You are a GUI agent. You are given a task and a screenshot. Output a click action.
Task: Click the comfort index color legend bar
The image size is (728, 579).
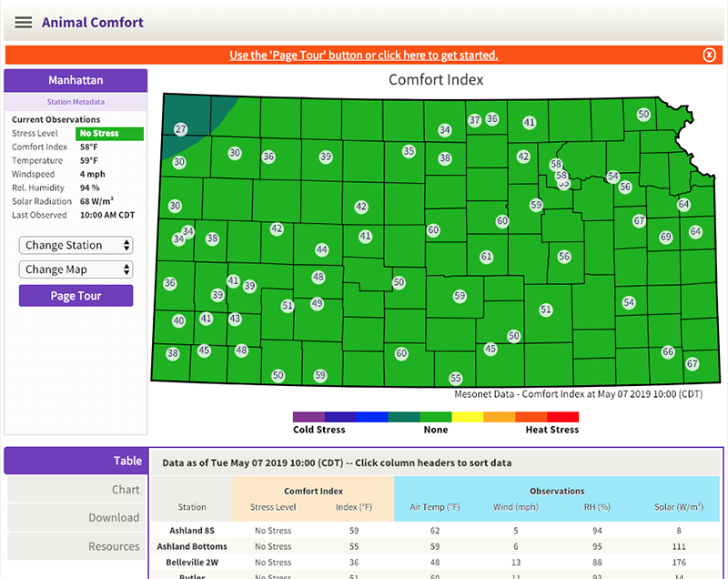pos(436,414)
